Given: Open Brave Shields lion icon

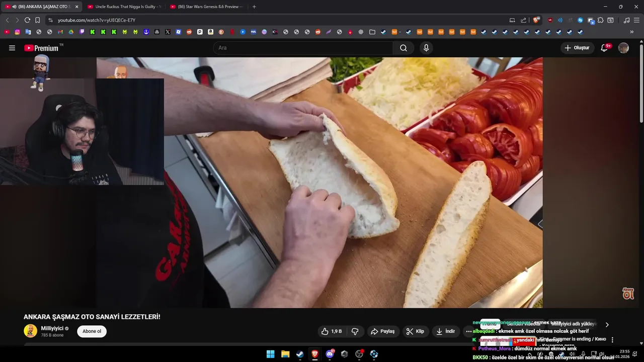Looking at the screenshot, I should [536, 20].
